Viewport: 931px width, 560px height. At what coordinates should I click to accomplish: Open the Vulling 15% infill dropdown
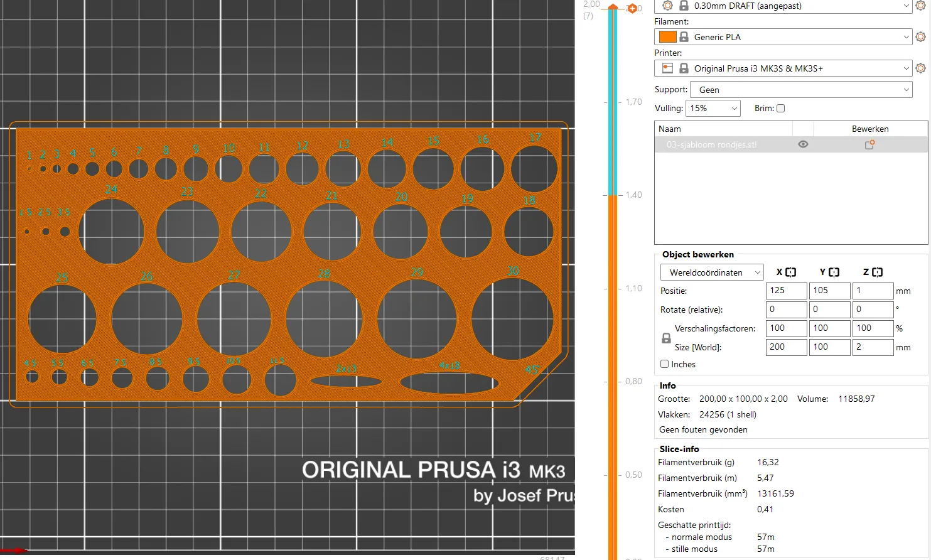(713, 108)
